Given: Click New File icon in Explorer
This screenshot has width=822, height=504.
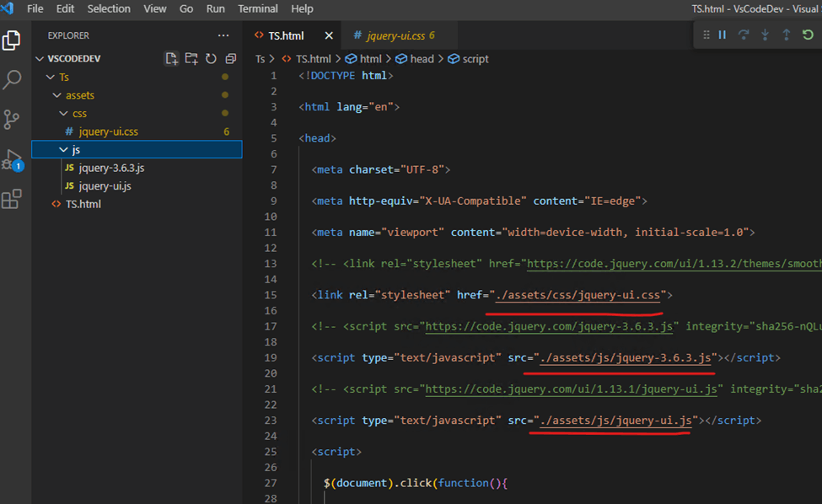Looking at the screenshot, I should point(172,59).
